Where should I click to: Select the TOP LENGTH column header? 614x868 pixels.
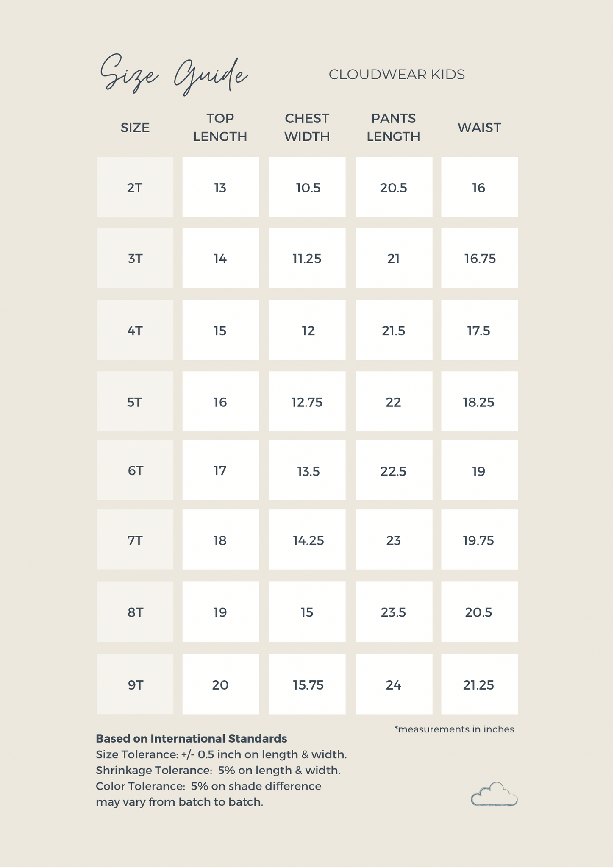pos(220,127)
